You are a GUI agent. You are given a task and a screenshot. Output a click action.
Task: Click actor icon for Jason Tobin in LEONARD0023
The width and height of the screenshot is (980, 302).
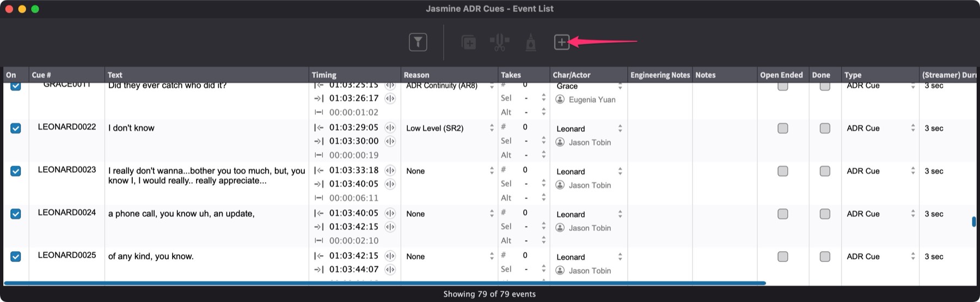[x=560, y=185]
